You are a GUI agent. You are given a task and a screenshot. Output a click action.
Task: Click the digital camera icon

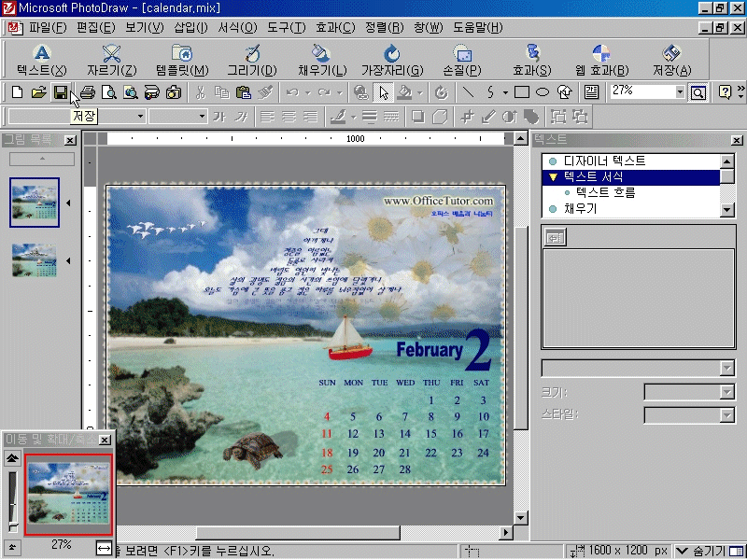point(174,91)
